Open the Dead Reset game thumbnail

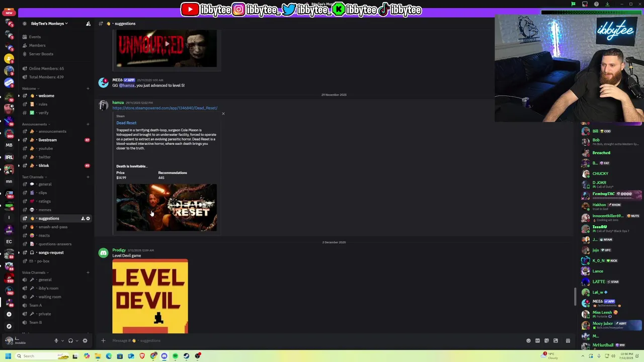(167, 207)
